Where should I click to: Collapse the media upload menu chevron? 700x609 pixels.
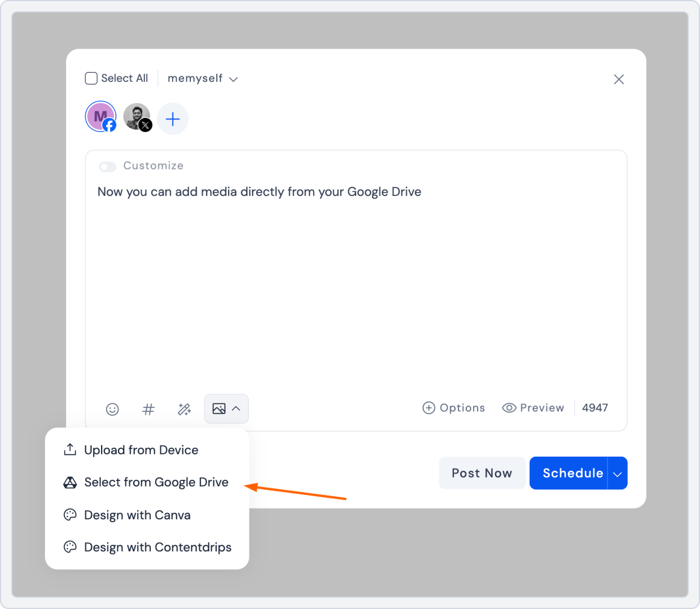coord(237,409)
